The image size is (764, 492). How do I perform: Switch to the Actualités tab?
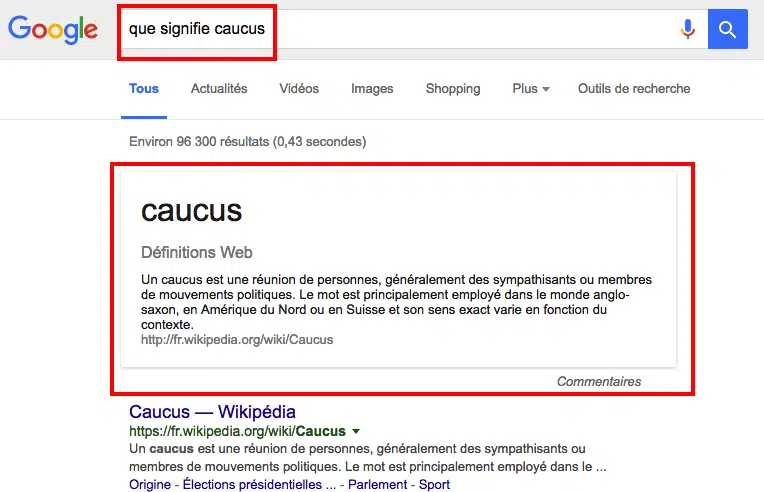point(219,89)
